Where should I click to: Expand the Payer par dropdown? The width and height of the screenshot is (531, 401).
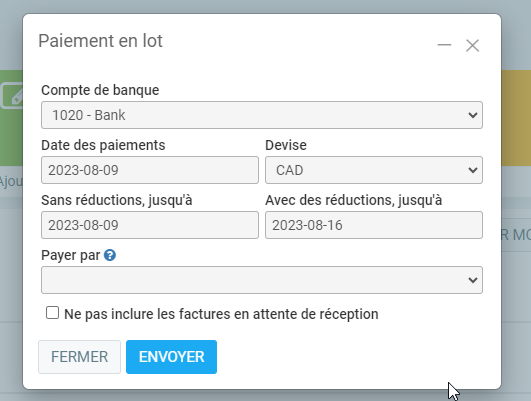click(262, 280)
